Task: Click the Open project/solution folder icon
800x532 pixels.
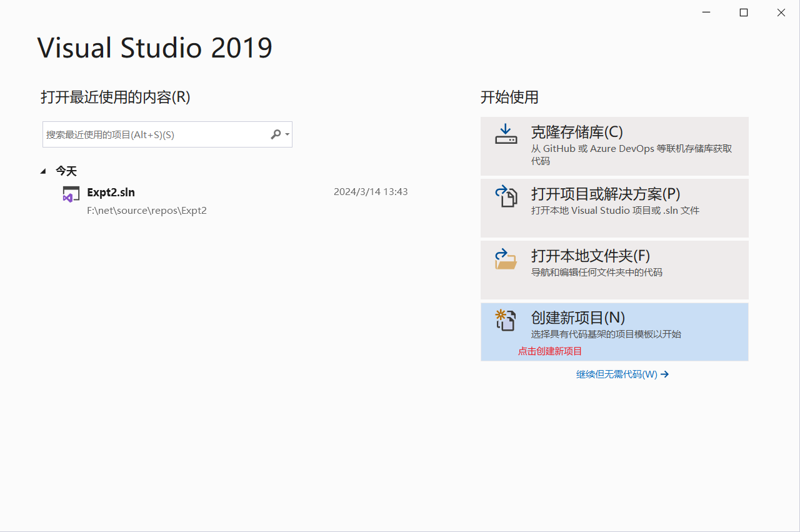Action: 506,196
